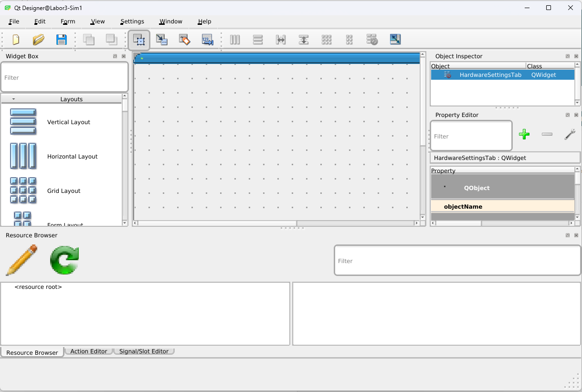Click the Edit Resources pencil icon
The image size is (582, 392).
pos(21,260)
